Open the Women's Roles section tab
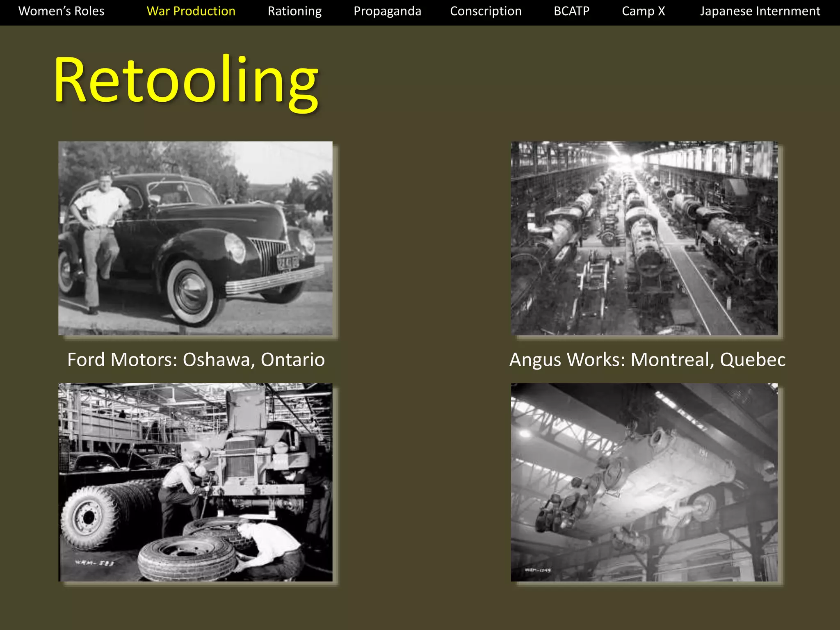840x630 pixels. pos(62,11)
